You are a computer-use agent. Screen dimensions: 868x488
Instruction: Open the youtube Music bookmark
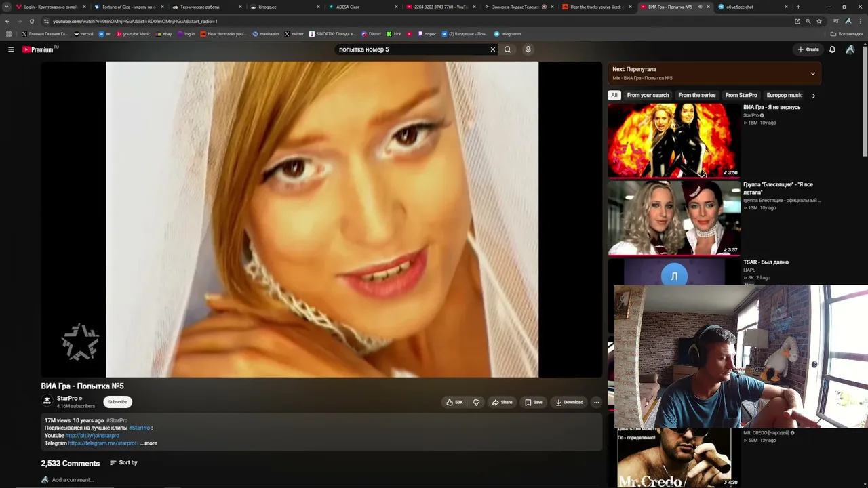click(x=133, y=34)
